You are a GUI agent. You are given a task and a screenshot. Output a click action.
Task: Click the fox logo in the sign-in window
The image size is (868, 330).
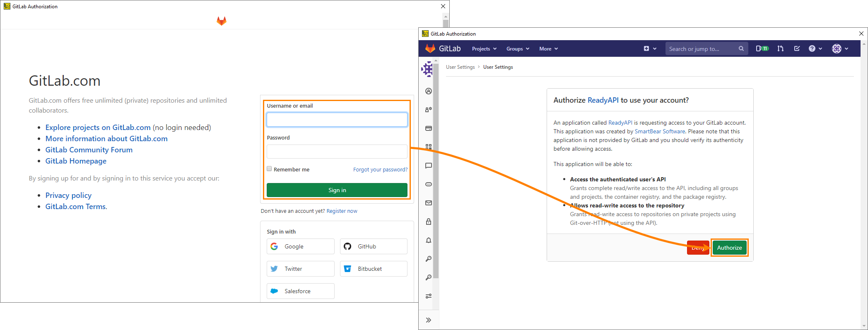pyautogui.click(x=222, y=21)
